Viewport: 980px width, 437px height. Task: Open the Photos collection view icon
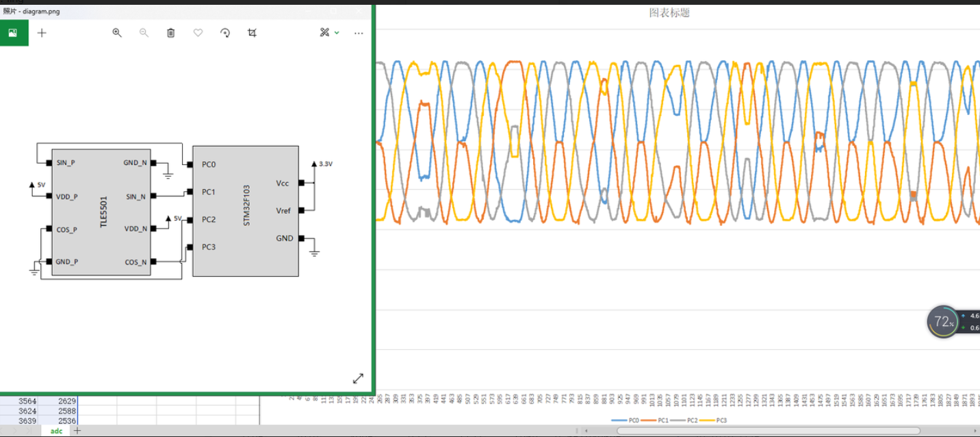[x=14, y=32]
